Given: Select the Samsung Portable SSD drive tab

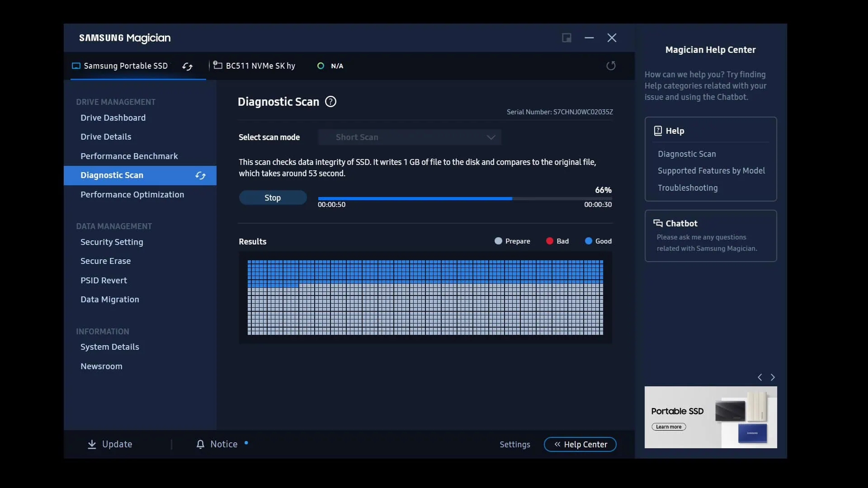Looking at the screenshot, I should pos(138,66).
